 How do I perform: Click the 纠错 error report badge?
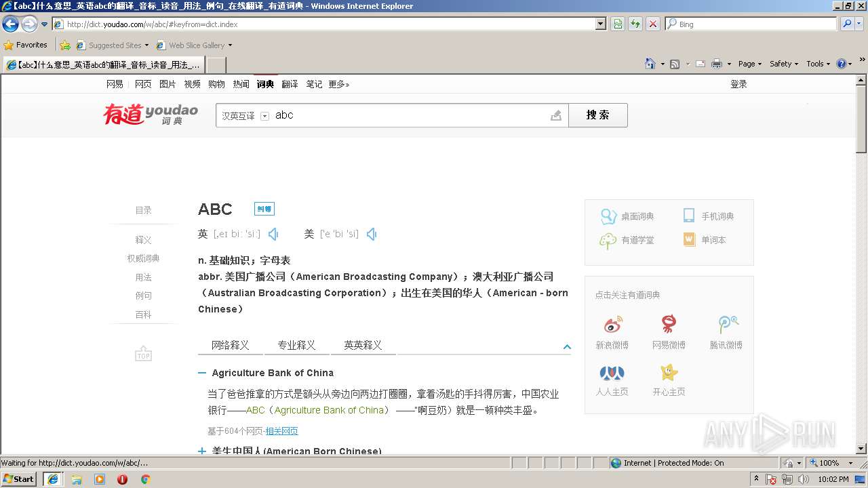click(x=264, y=209)
